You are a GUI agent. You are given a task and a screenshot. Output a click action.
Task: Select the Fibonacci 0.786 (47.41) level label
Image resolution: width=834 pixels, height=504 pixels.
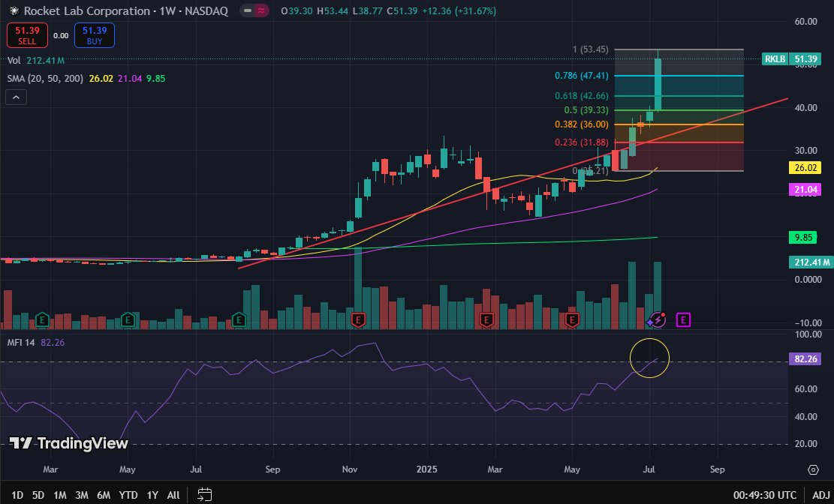pos(581,76)
